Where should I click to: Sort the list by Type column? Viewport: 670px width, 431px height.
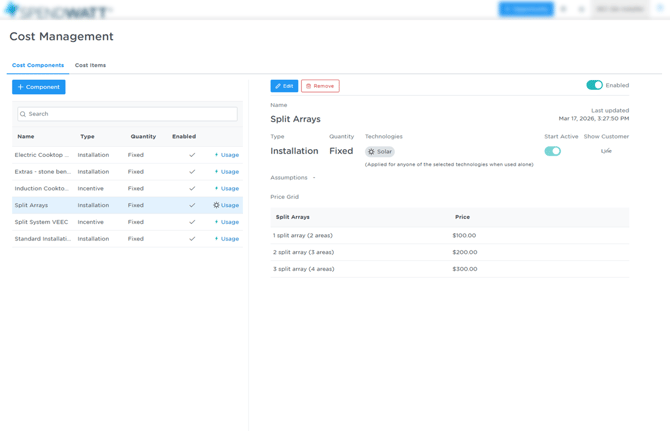point(87,136)
